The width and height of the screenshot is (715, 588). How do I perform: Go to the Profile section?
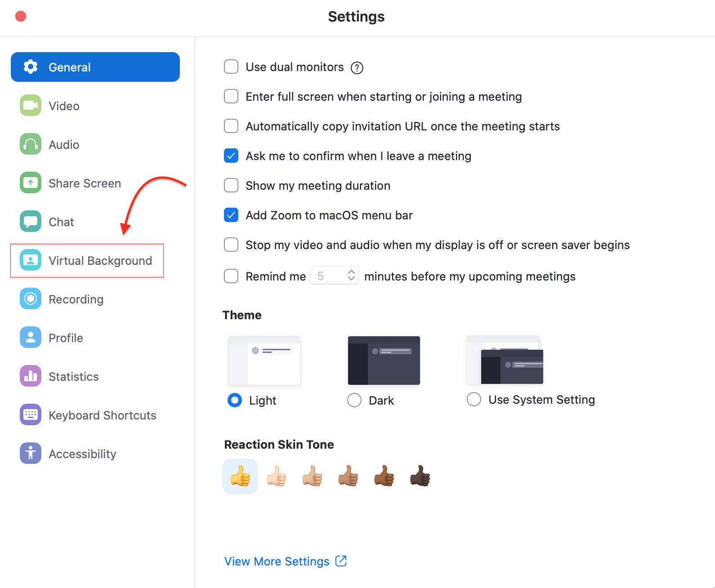click(95, 338)
